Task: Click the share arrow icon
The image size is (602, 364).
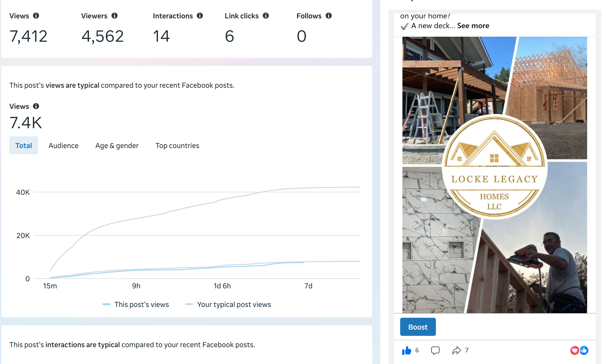Action: pyautogui.click(x=456, y=350)
